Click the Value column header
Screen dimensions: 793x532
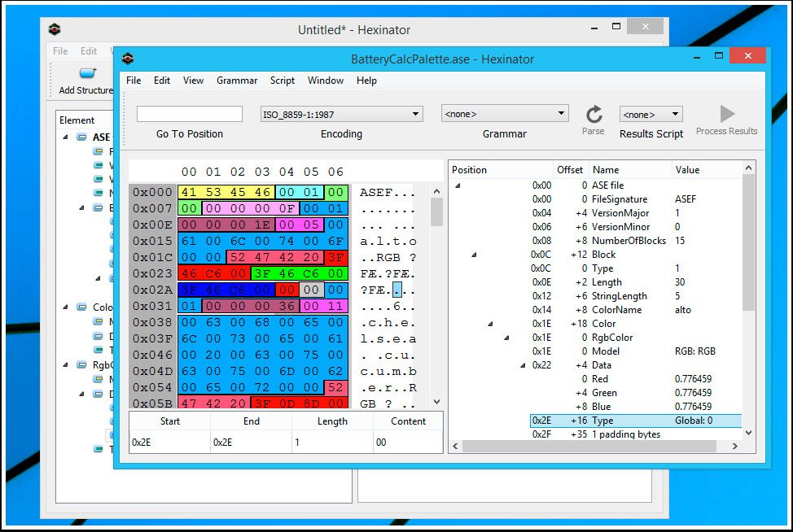tap(687, 170)
